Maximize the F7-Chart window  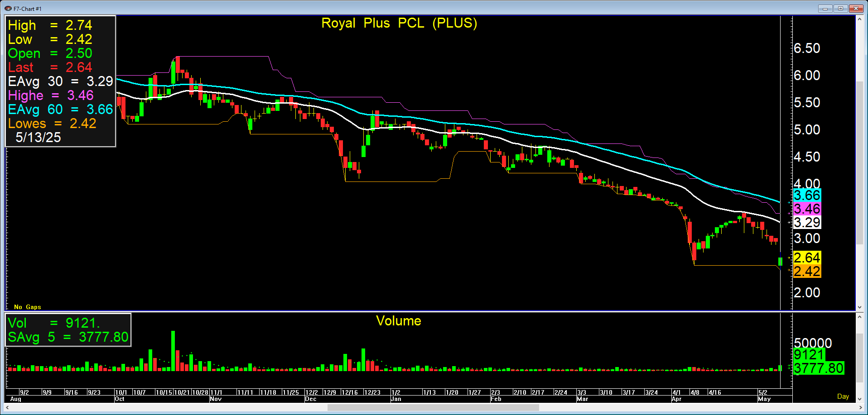pos(840,8)
